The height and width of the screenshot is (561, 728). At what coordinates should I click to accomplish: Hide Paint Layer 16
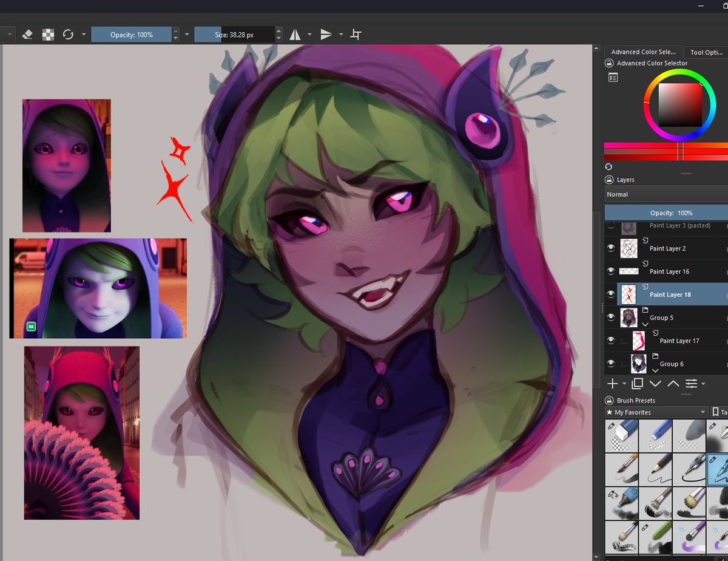611,271
